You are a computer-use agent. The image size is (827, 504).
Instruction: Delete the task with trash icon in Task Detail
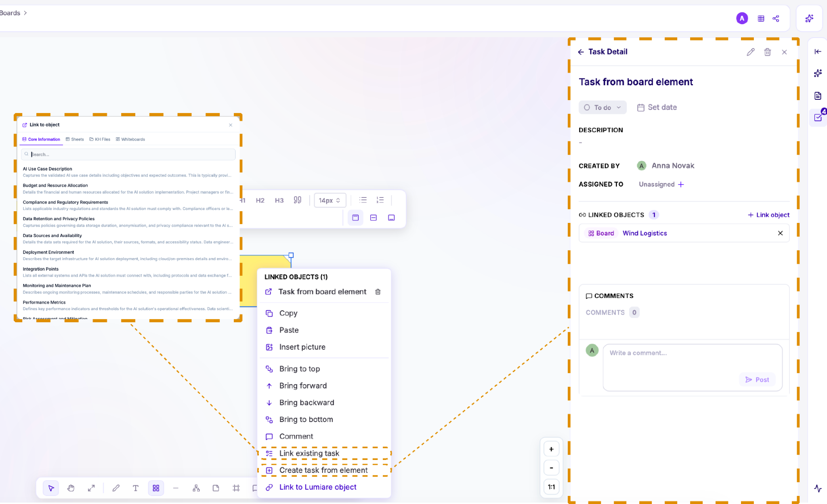767,52
